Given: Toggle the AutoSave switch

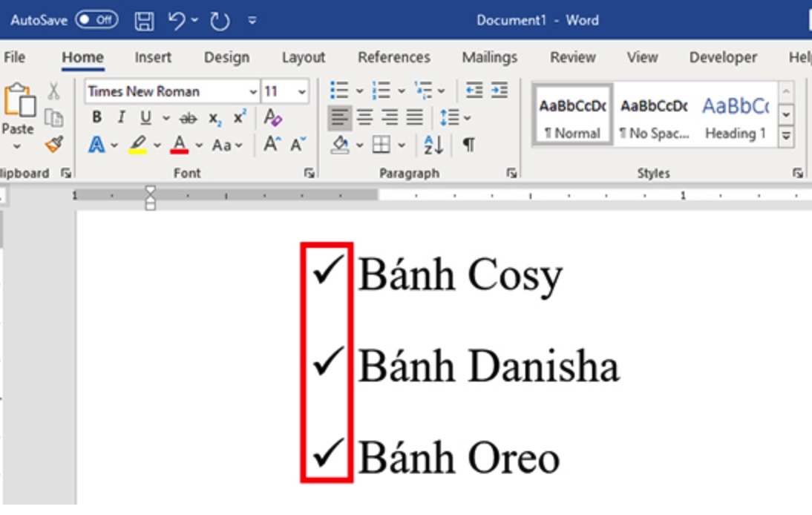Looking at the screenshot, I should [96, 20].
